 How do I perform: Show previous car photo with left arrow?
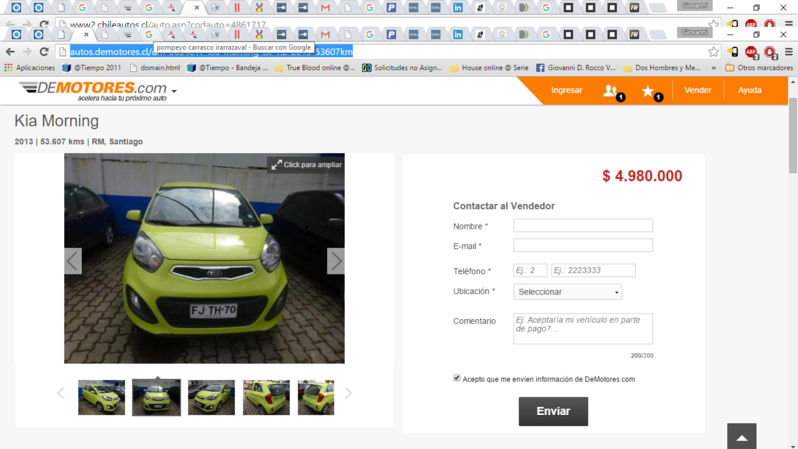pos(73,261)
